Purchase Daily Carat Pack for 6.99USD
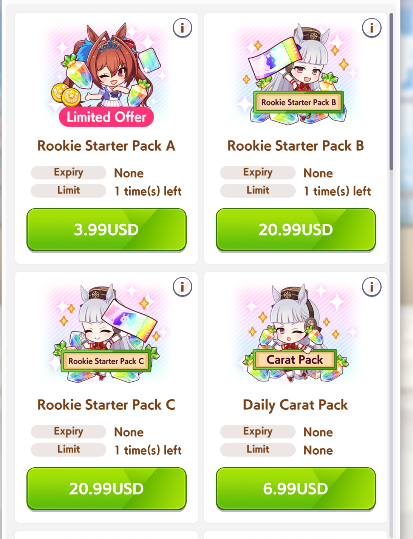Image resolution: width=413 pixels, height=539 pixels. 296,488
